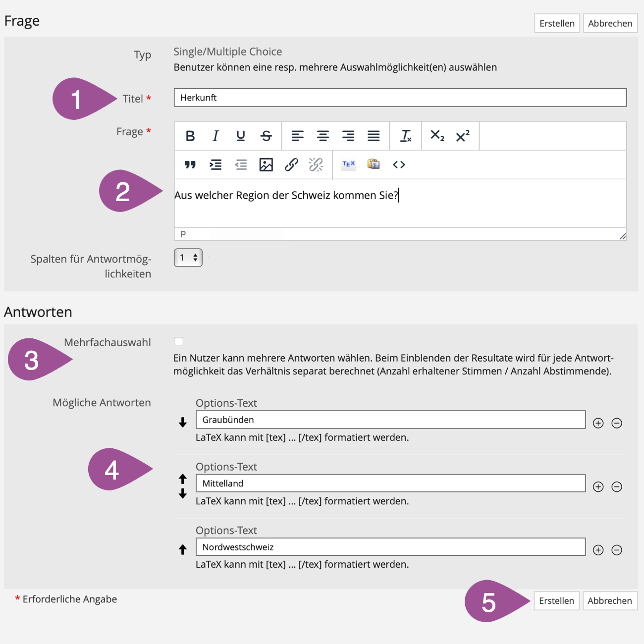This screenshot has height=644, width=644.
Task: Insert a blockquote
Action: click(190, 164)
